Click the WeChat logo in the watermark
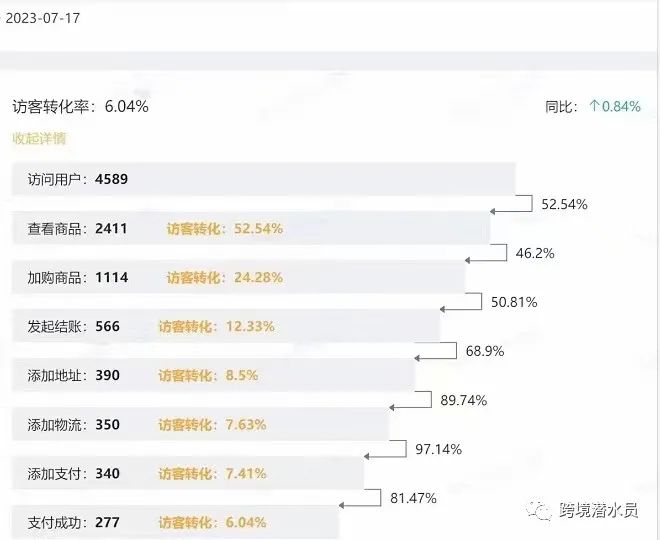 coord(541,510)
